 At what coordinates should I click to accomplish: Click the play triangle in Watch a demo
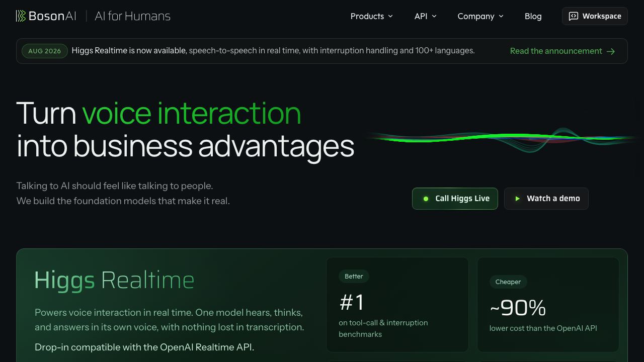(x=517, y=199)
